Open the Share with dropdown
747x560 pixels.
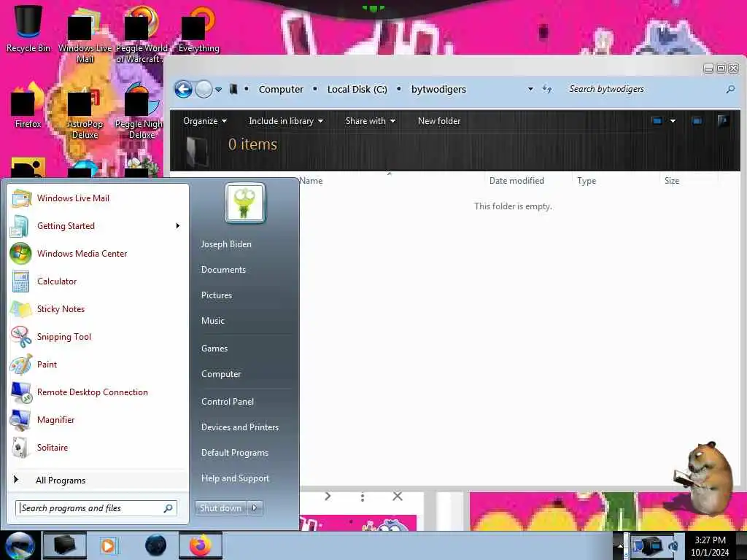[x=370, y=121]
